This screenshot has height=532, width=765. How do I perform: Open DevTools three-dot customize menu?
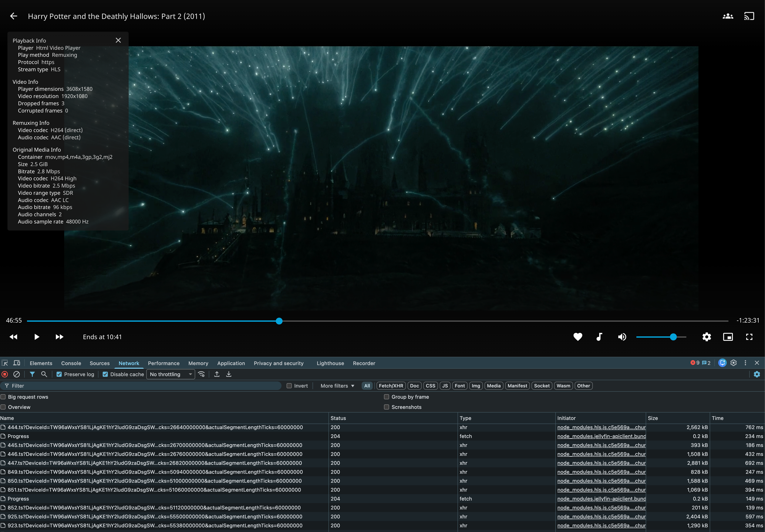pyautogui.click(x=745, y=363)
